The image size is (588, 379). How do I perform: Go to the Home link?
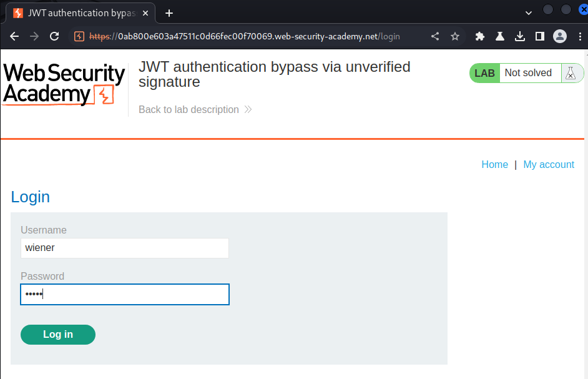tap(494, 164)
